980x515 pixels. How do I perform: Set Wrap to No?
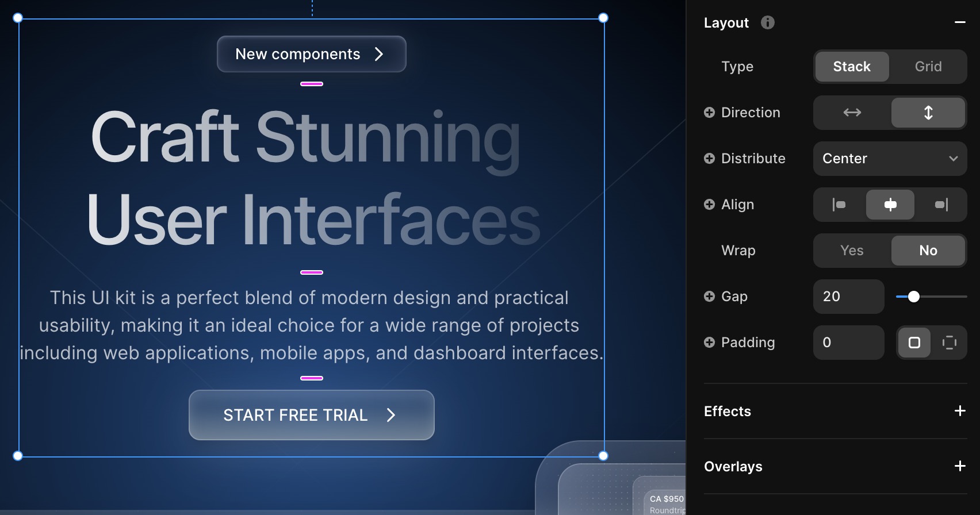click(928, 251)
